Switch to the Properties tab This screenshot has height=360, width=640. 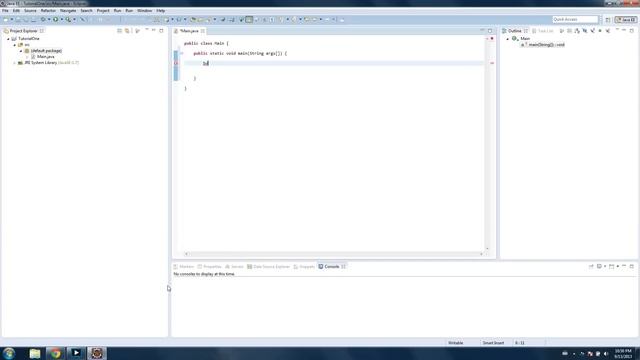pyautogui.click(x=209, y=267)
